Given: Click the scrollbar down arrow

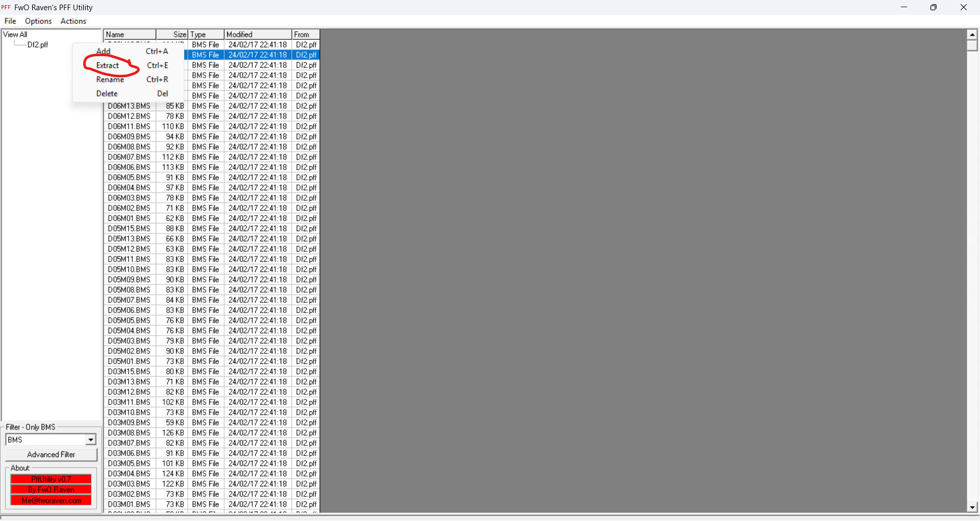Looking at the screenshot, I should [972, 508].
